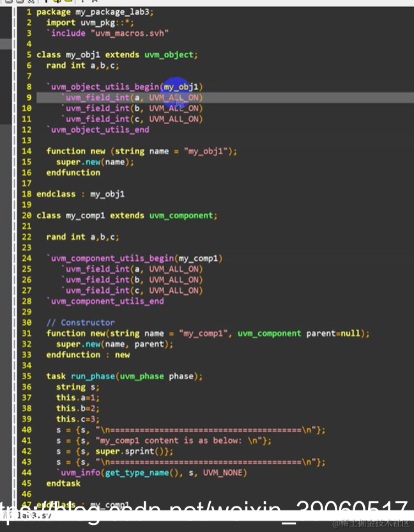This screenshot has width=414, height=532.
Task: Click 'parent=null' on line 31
Action: [x=333, y=334]
